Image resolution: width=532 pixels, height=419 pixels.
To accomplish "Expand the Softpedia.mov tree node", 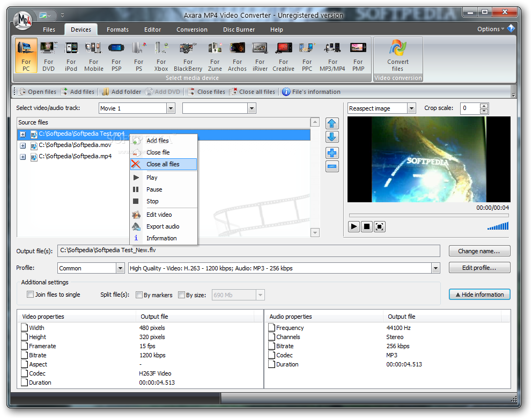I will 23,146.
